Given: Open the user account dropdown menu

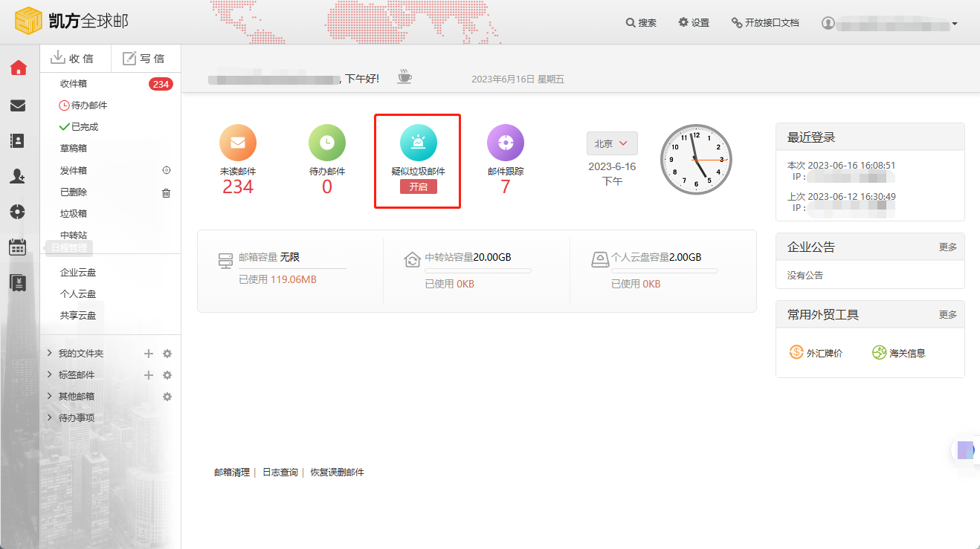Looking at the screenshot, I should pyautogui.click(x=889, y=23).
